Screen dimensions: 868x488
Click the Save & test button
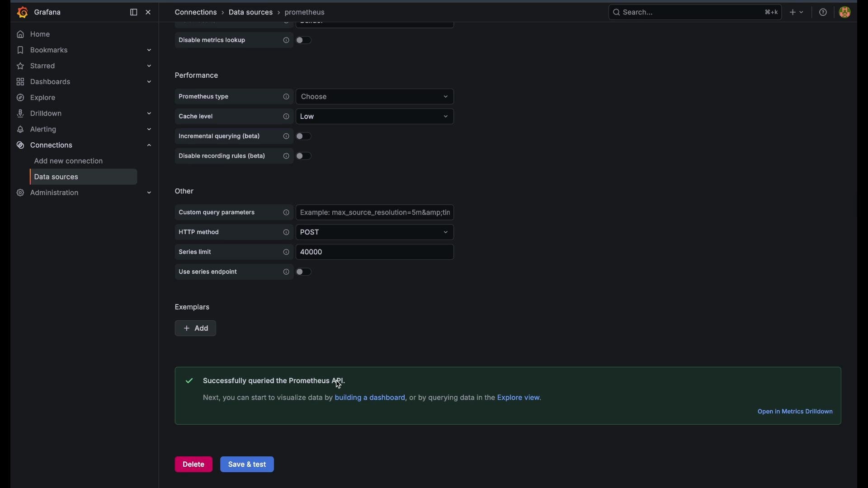point(247,465)
